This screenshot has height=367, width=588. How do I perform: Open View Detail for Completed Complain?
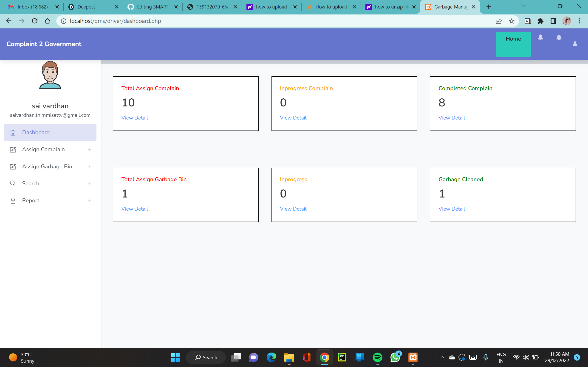point(451,118)
